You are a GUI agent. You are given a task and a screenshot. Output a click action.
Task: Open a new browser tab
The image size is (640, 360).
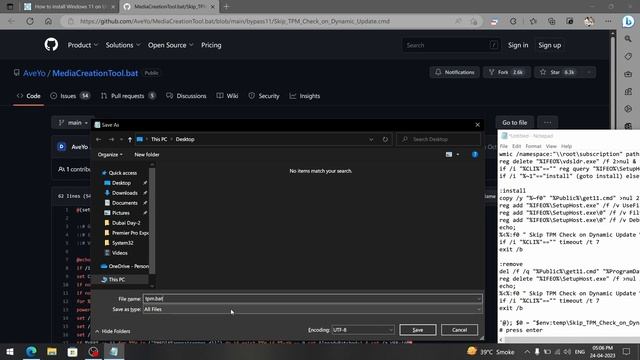coord(226,7)
